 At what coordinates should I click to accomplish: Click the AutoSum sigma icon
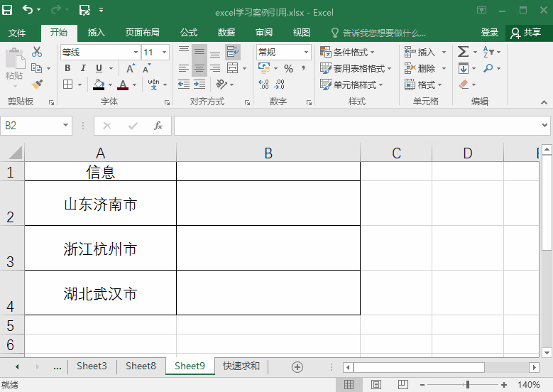point(463,52)
